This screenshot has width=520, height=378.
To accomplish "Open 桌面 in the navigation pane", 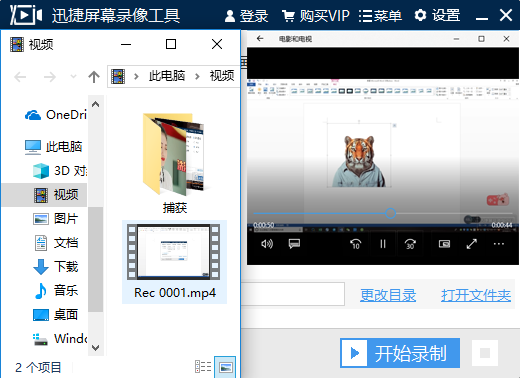I will [x=56, y=314].
